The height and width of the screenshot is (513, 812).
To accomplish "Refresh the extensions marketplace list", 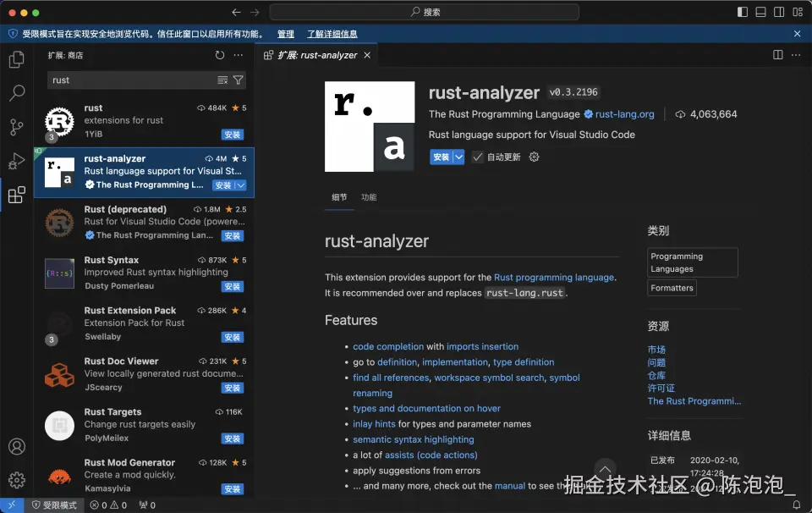I will pos(220,55).
